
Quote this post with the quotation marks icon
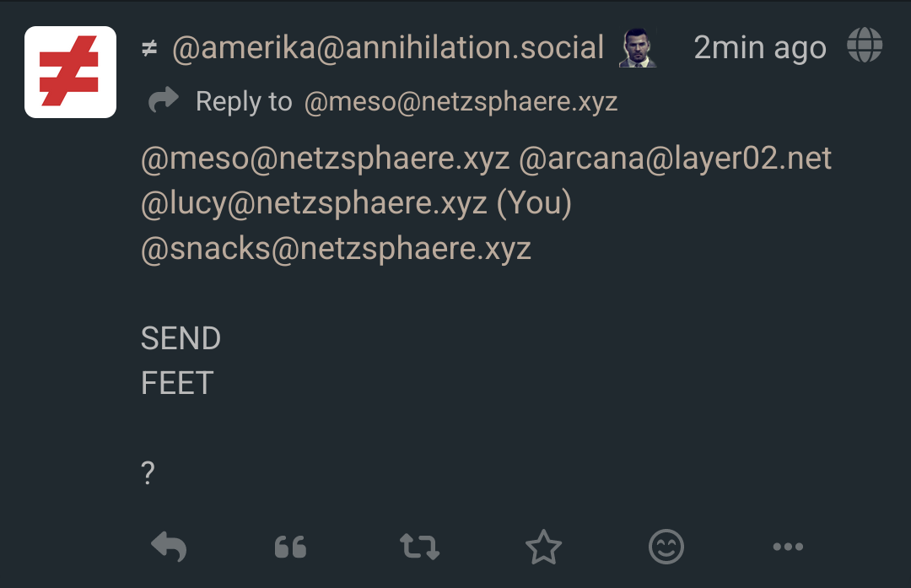coord(290,548)
